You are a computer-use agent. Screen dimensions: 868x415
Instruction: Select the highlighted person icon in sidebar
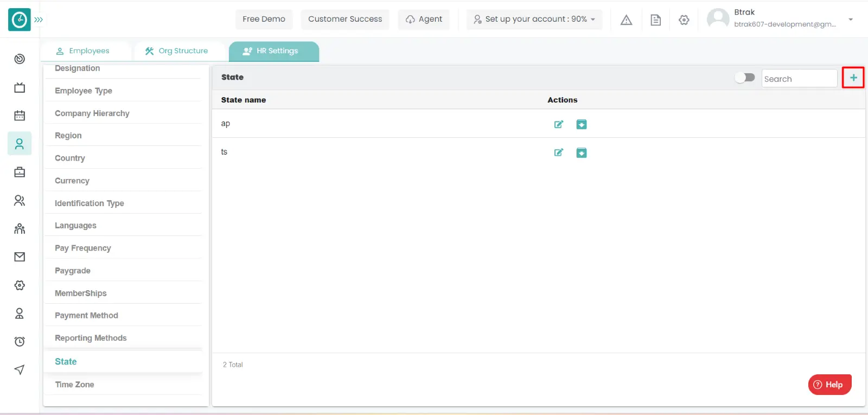click(x=20, y=144)
